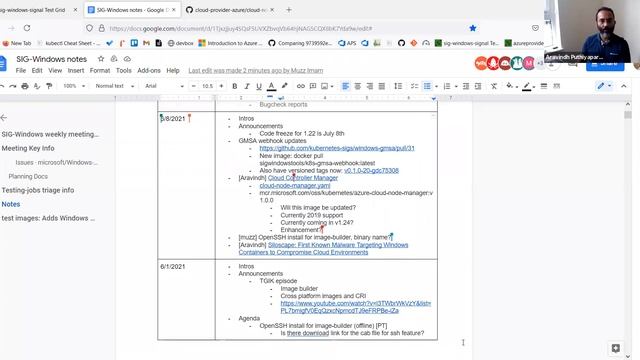This screenshot has height=360, width=640.
Task: Open the text color picker
Action: (271, 86)
